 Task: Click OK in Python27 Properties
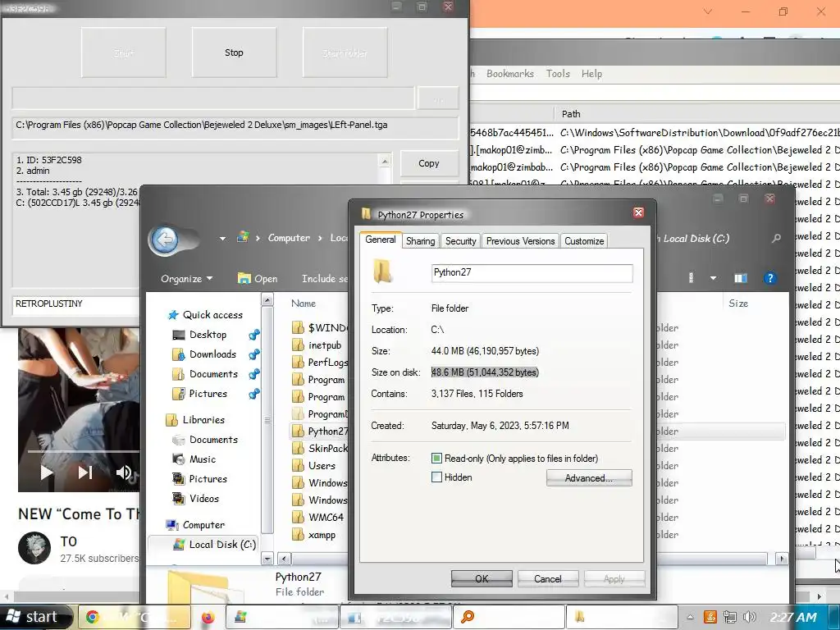pos(482,578)
